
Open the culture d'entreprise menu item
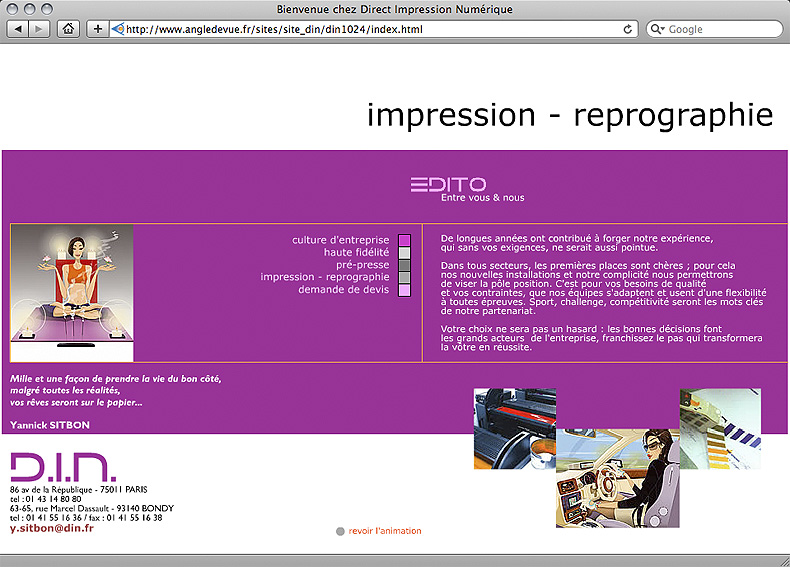click(x=340, y=240)
